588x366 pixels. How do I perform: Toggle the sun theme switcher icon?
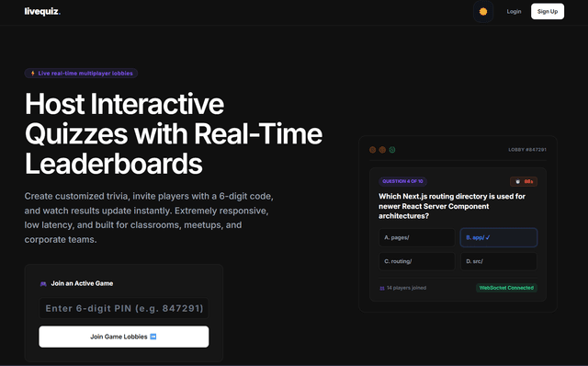pyautogui.click(x=483, y=12)
